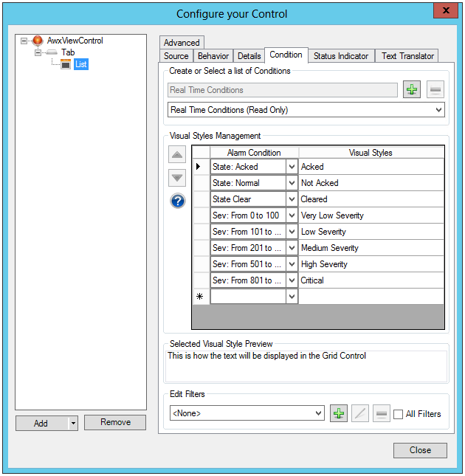
Task: Click the edit filter pencil icon
Action: coord(359,413)
